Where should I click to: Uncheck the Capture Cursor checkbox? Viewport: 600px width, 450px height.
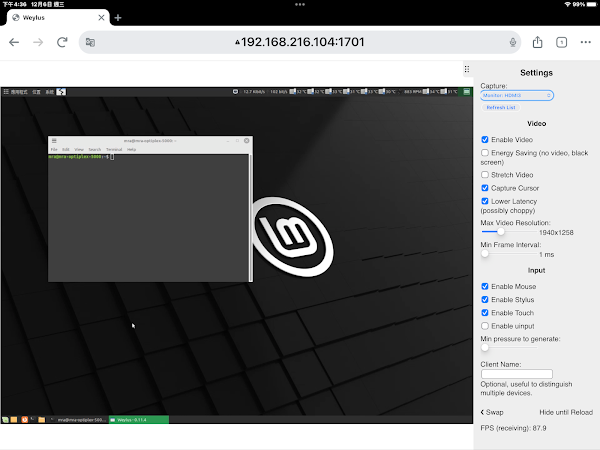(x=485, y=188)
